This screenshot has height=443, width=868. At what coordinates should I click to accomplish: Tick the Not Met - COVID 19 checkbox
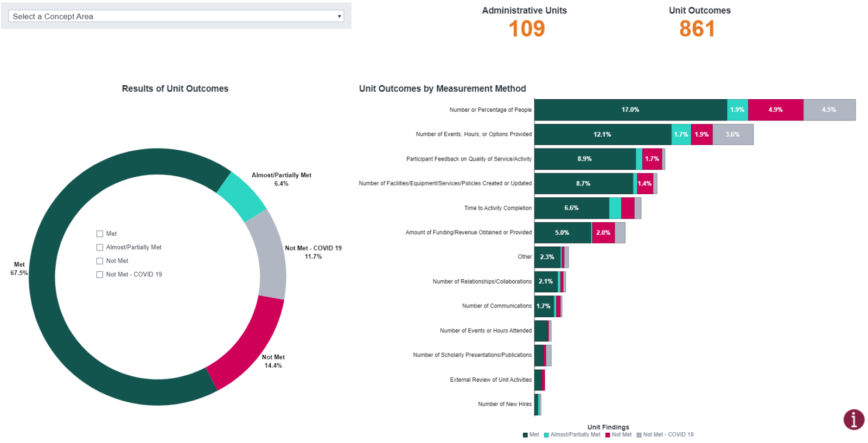pyautogui.click(x=100, y=274)
